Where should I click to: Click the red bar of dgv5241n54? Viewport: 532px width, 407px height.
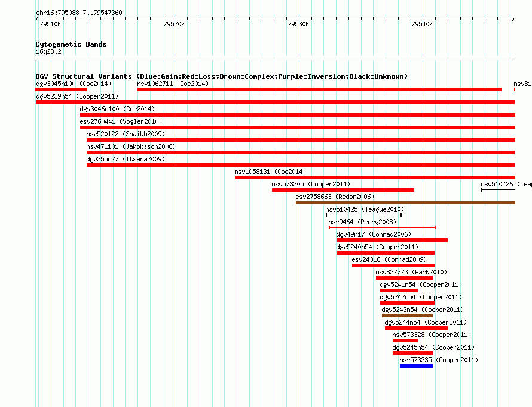[399, 290]
